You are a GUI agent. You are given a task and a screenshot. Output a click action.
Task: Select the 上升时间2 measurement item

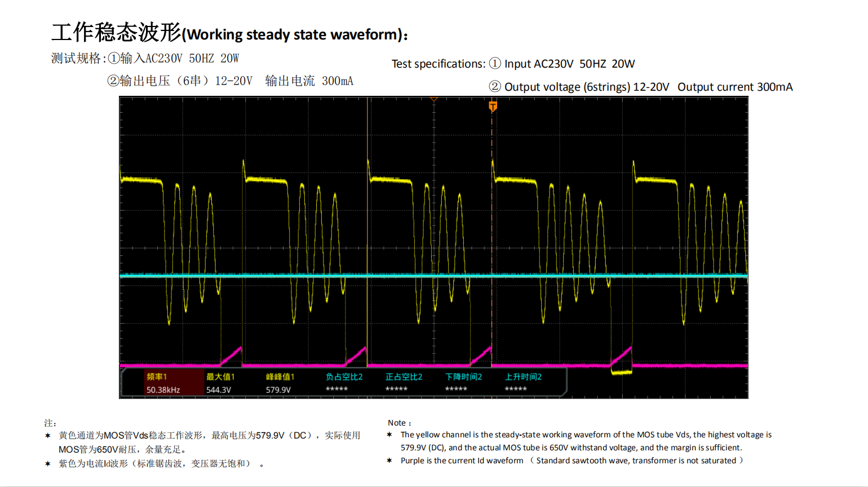click(x=523, y=383)
